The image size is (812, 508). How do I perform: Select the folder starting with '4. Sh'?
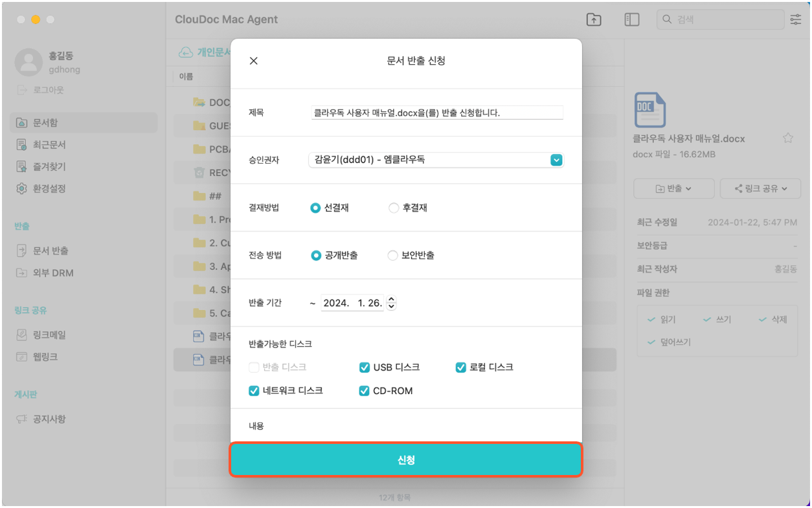pos(202,289)
